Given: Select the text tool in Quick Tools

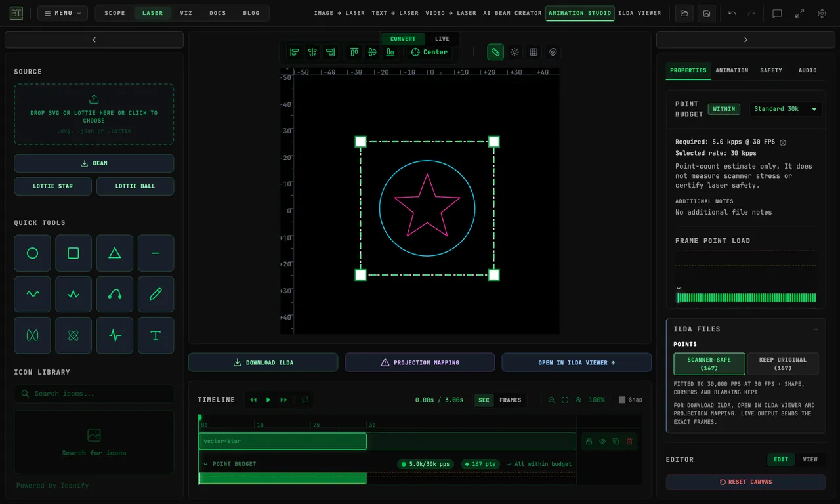Looking at the screenshot, I should click(x=156, y=335).
